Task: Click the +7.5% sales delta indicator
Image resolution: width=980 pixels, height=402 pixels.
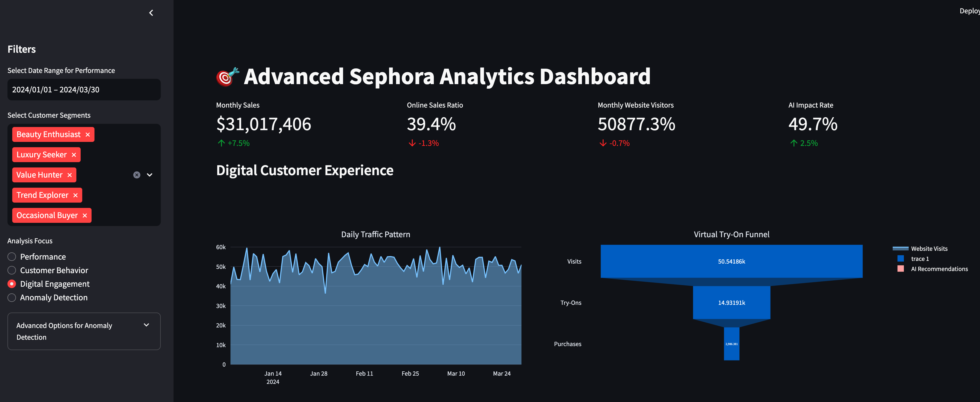Action: pyautogui.click(x=234, y=143)
